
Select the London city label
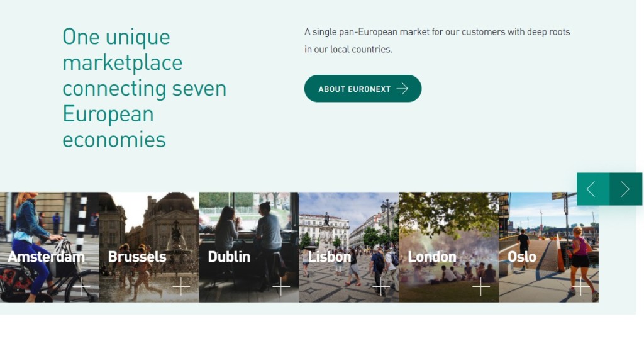432,257
